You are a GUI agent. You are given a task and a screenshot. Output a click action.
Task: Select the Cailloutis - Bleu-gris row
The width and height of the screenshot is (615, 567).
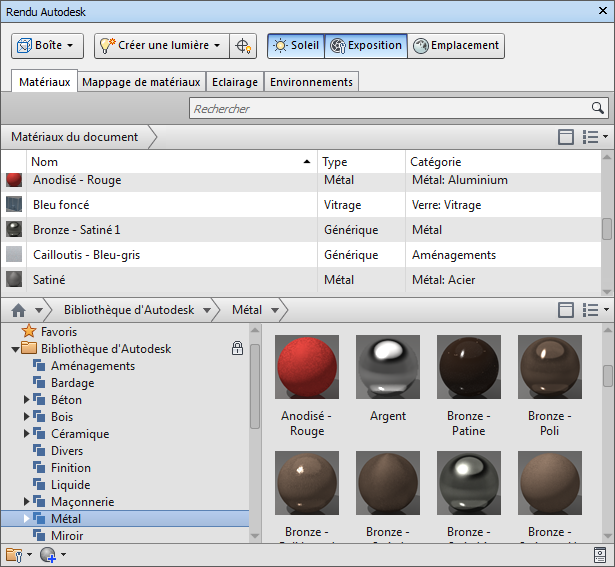(x=301, y=255)
